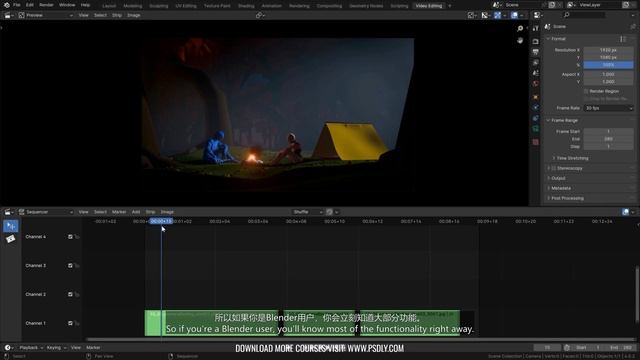640x360 pixels.
Task: Open the preview Image menu
Action: click(134, 15)
